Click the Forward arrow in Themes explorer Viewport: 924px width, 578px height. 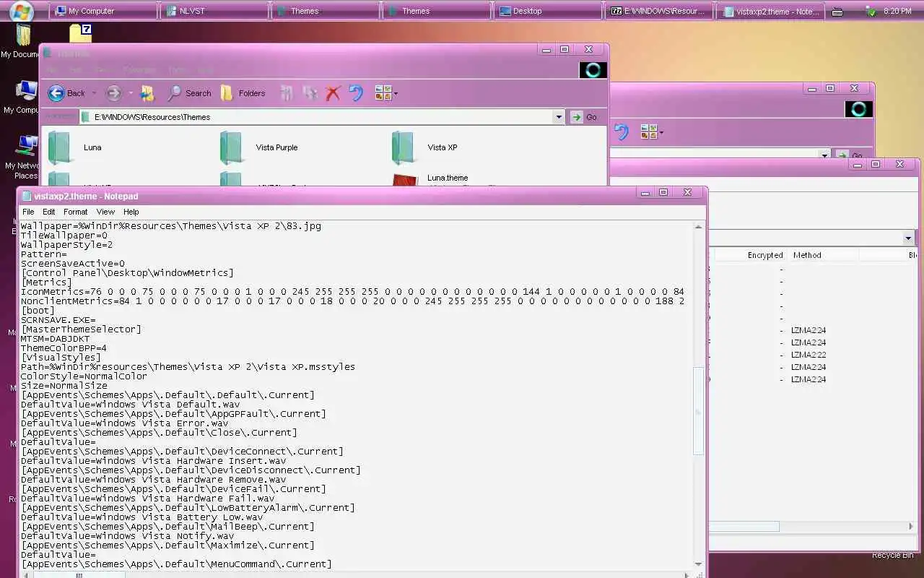(113, 93)
